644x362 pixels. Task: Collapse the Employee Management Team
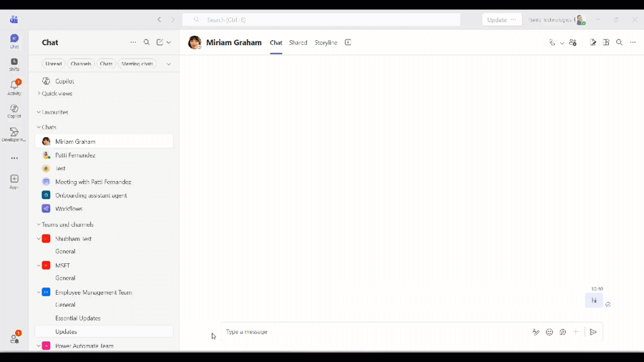coord(38,292)
